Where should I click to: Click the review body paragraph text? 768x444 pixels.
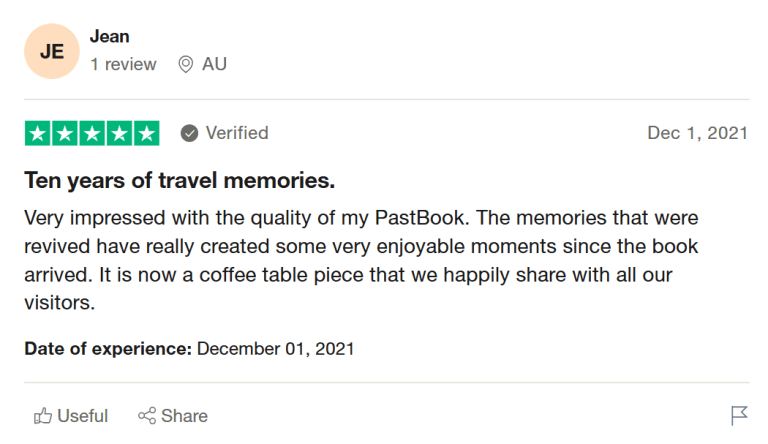tap(360, 260)
